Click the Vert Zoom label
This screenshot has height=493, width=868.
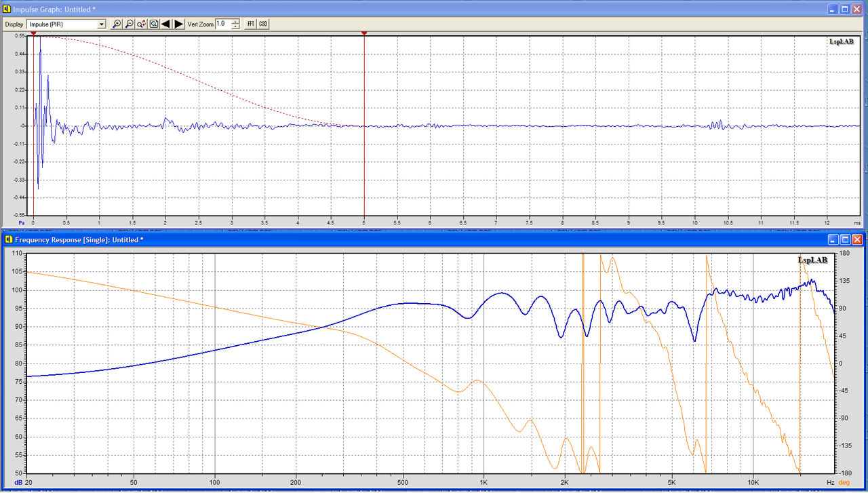pos(201,24)
